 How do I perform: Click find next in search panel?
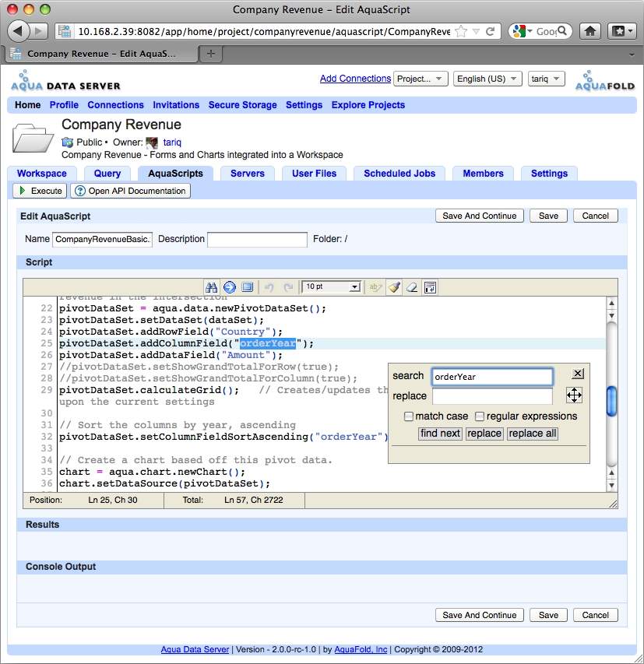coord(440,434)
